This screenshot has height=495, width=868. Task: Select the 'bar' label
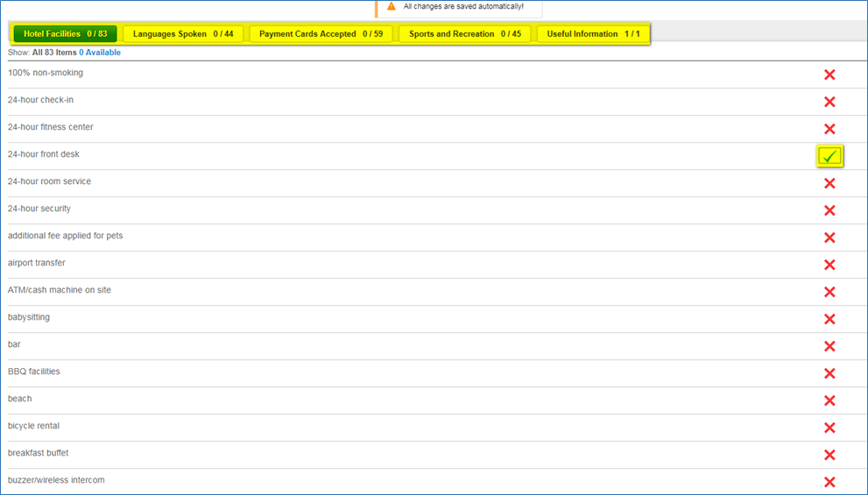(x=14, y=343)
